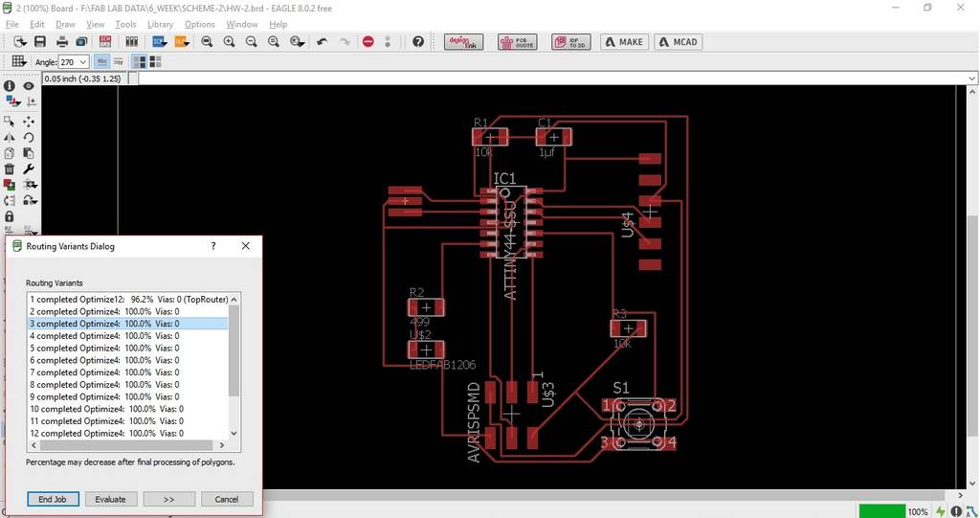Click the IDF to 3D icon
980x518 pixels.
point(571,42)
